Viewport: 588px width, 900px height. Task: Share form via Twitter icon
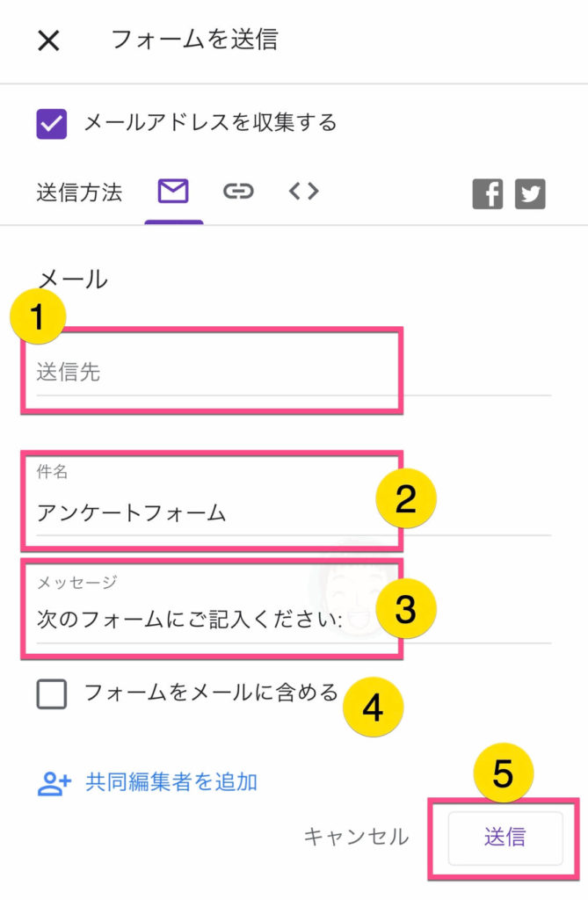pyautogui.click(x=530, y=194)
